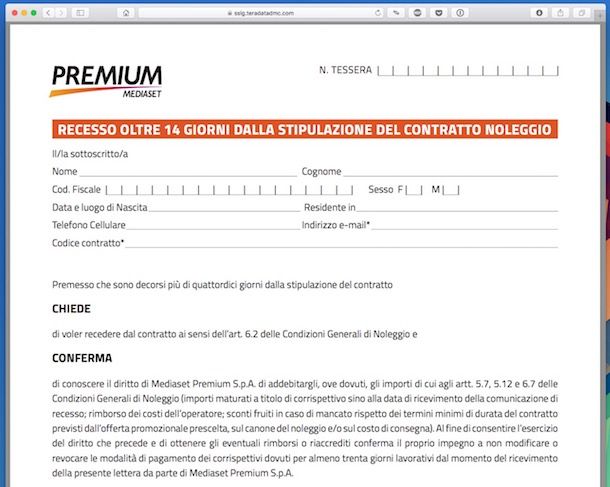Click the info circle extension icon

click(x=460, y=13)
